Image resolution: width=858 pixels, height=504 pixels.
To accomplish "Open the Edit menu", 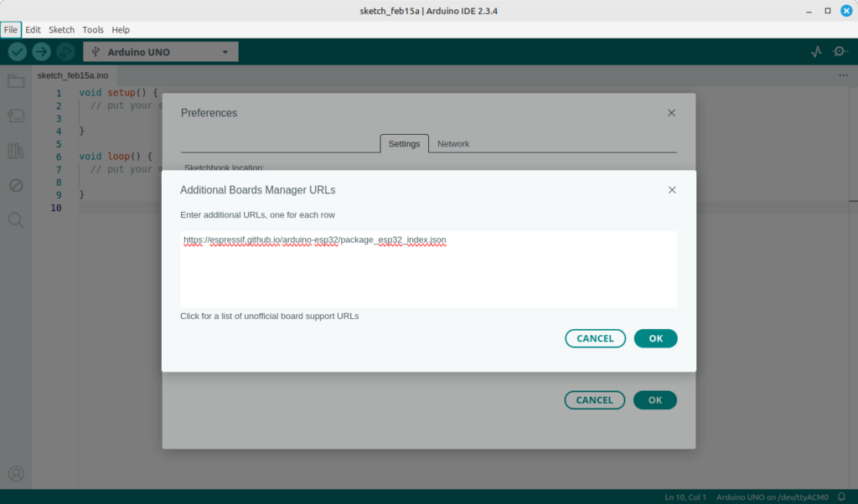I will (33, 29).
